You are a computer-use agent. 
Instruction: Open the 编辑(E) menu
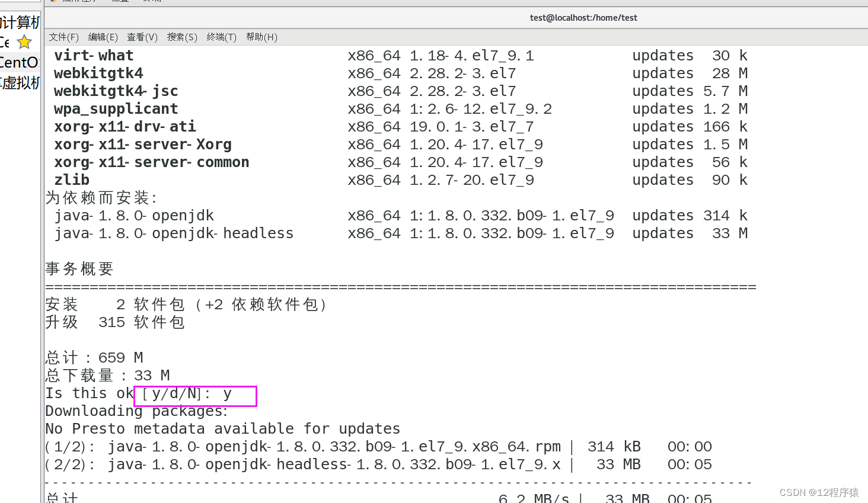point(103,37)
